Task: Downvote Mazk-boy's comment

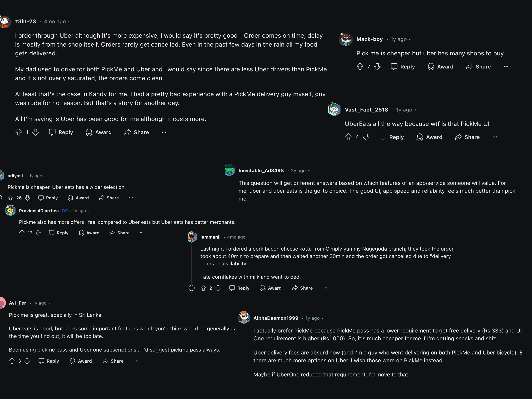Action: pyautogui.click(x=377, y=67)
